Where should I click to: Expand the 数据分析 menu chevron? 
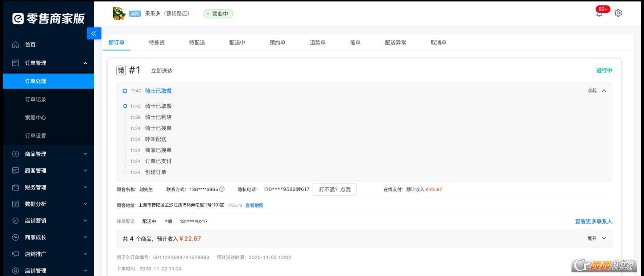point(86,204)
